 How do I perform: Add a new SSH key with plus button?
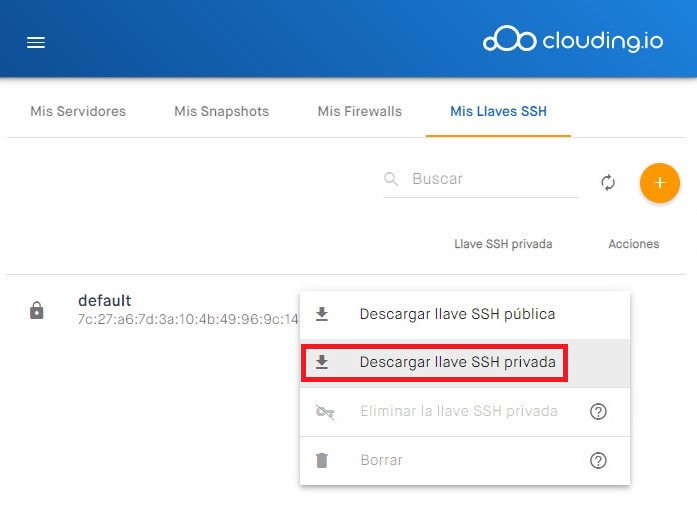click(x=659, y=183)
